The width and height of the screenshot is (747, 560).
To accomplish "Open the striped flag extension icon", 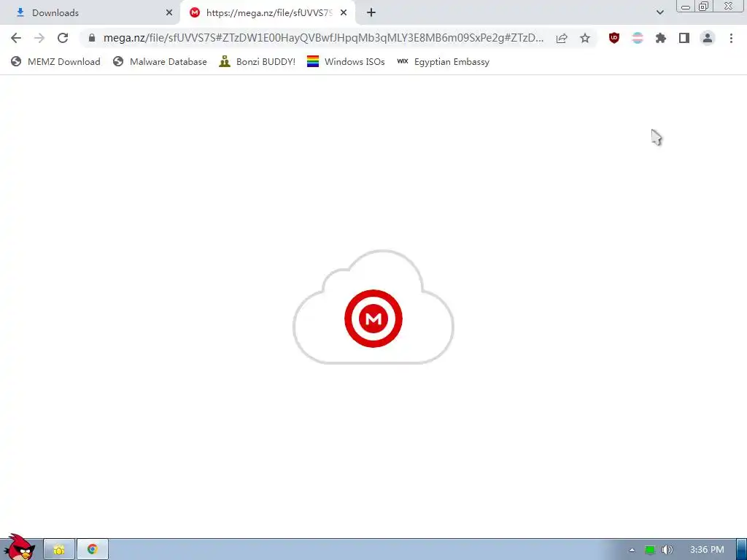I will pyautogui.click(x=638, y=38).
